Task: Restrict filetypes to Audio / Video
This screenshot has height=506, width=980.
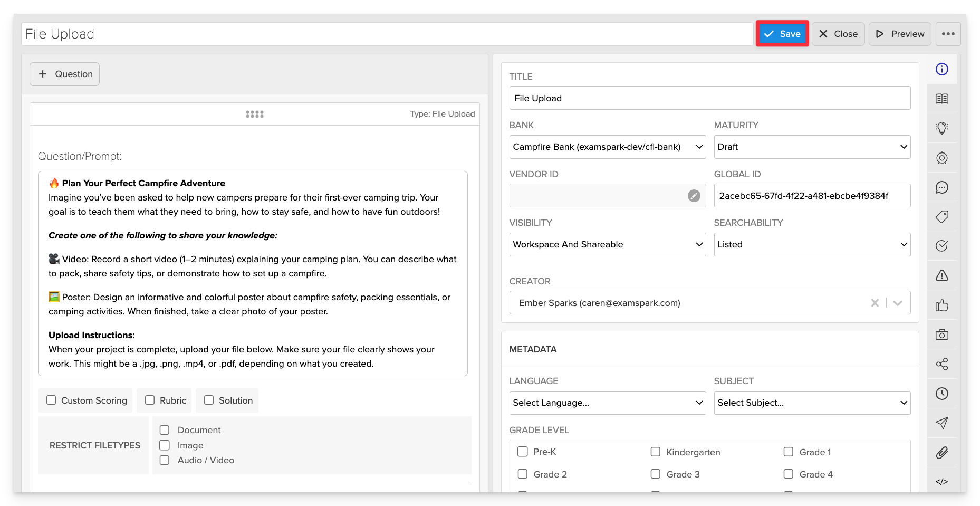Action: [x=165, y=460]
